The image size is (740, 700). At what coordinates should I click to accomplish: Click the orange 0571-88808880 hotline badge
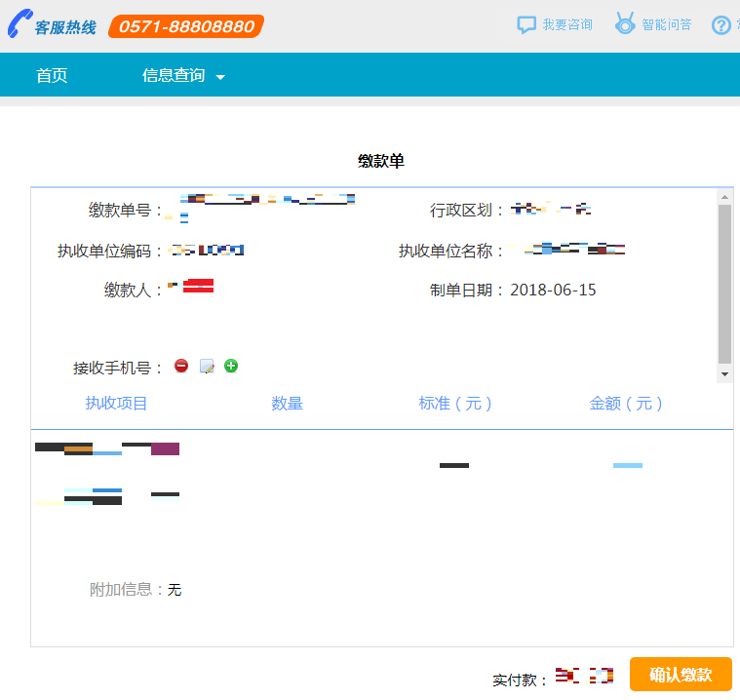pyautogui.click(x=185, y=26)
